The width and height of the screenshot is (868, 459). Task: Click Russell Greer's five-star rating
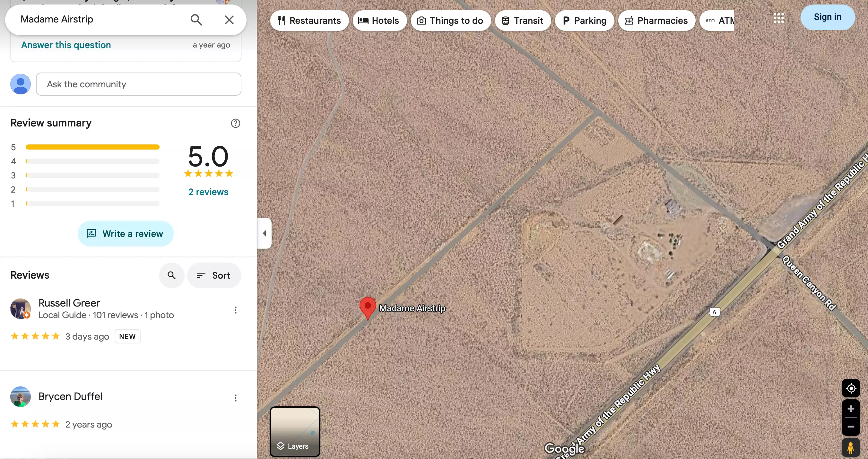click(35, 336)
